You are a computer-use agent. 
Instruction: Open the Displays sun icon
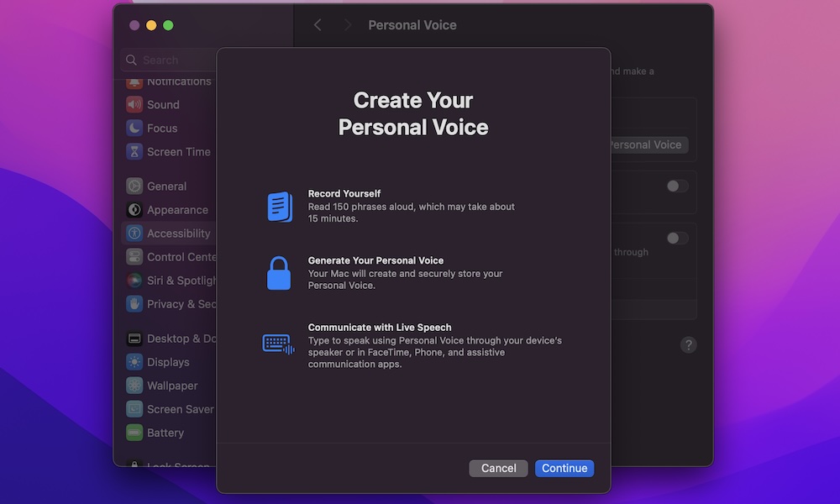[x=134, y=362]
